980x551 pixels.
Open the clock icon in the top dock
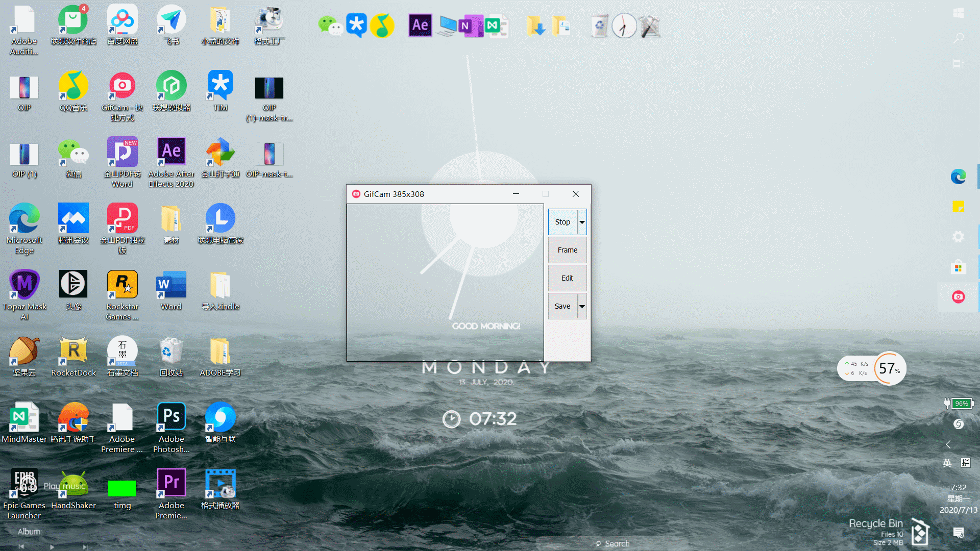624,26
